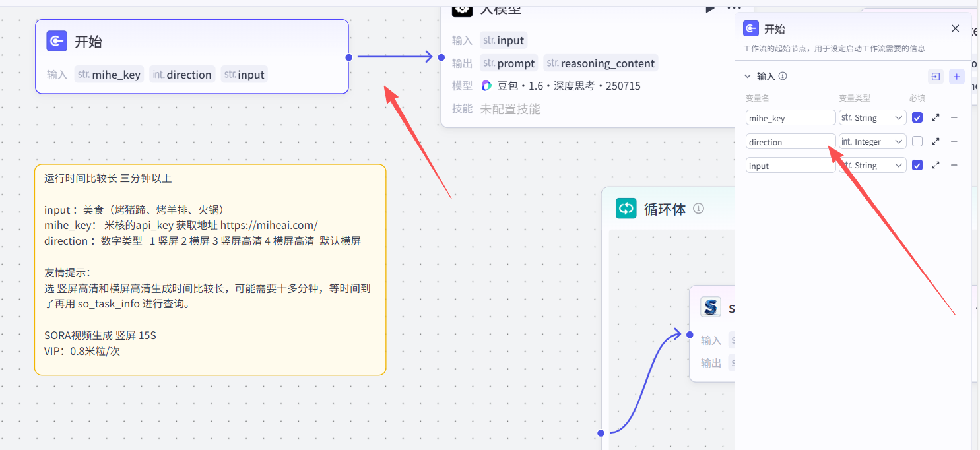Click the loop icon on 循环体 node
Screen dimensions: 980x450
click(x=626, y=209)
